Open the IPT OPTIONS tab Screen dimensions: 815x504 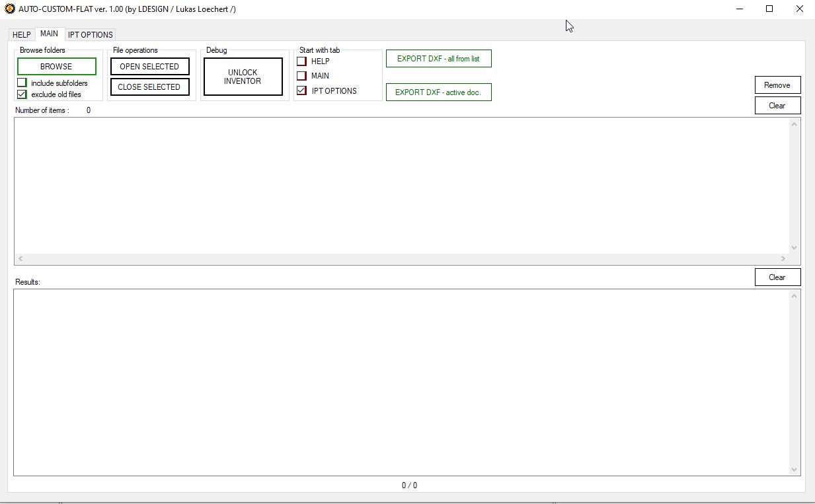tap(91, 34)
